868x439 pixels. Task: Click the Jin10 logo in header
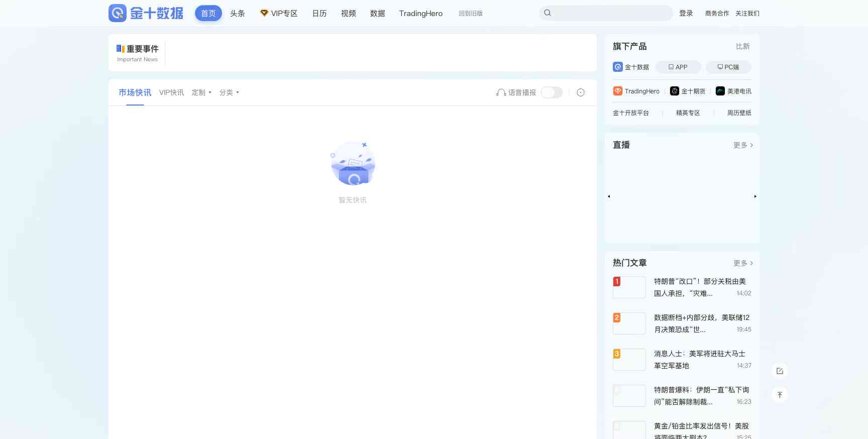click(146, 13)
